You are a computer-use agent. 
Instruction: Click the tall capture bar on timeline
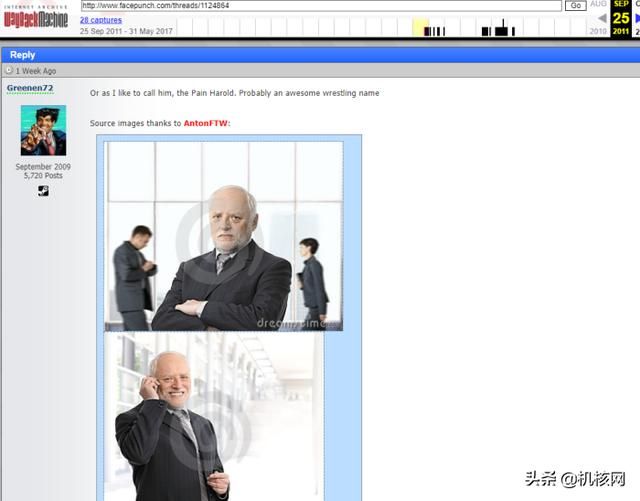tap(503, 27)
